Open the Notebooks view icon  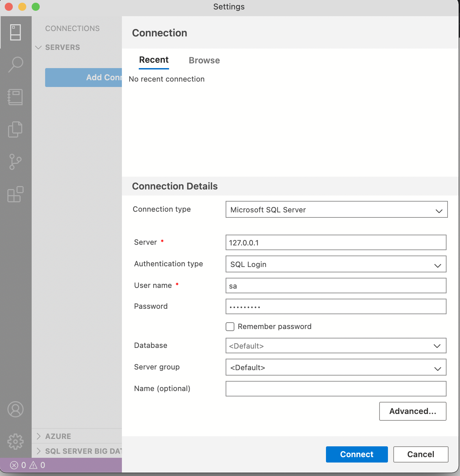[x=15, y=97]
